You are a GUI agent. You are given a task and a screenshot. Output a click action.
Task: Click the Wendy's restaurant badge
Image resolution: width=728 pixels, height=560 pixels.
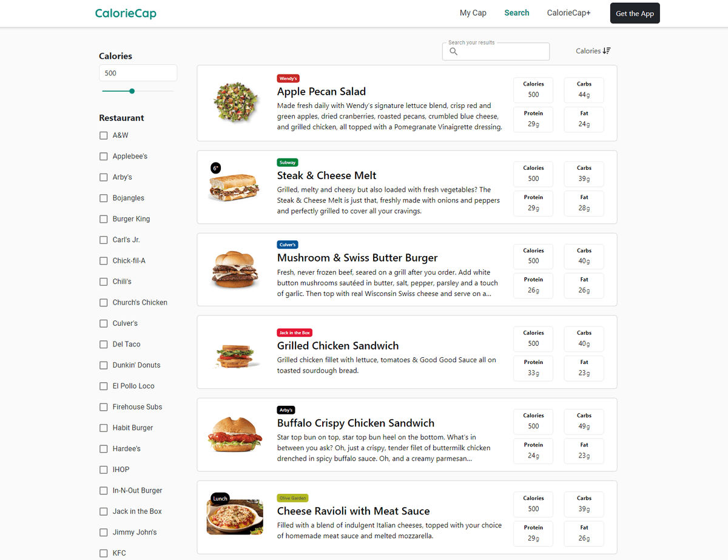[x=288, y=78]
